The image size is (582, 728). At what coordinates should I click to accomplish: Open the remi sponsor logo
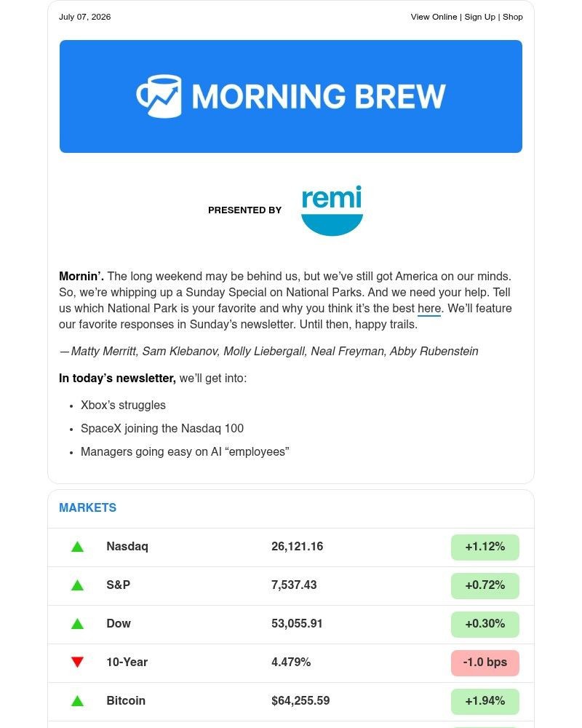tap(332, 210)
